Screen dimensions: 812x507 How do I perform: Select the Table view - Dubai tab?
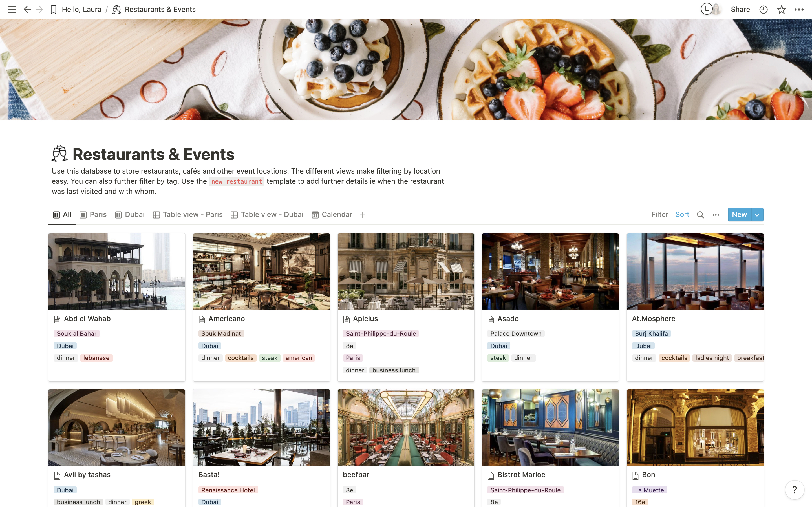267,215
